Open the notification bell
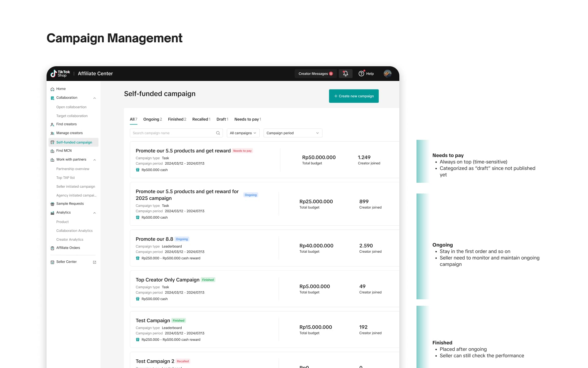The image size is (588, 368). pos(345,74)
